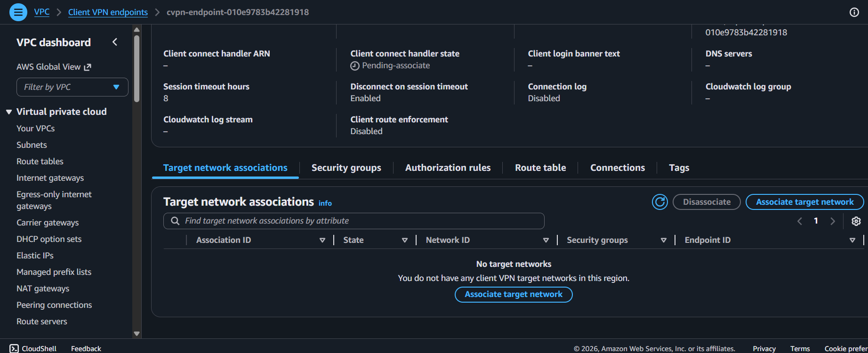Open Route tables in sidebar
Screen dimensions: 868x353
(x=40, y=161)
